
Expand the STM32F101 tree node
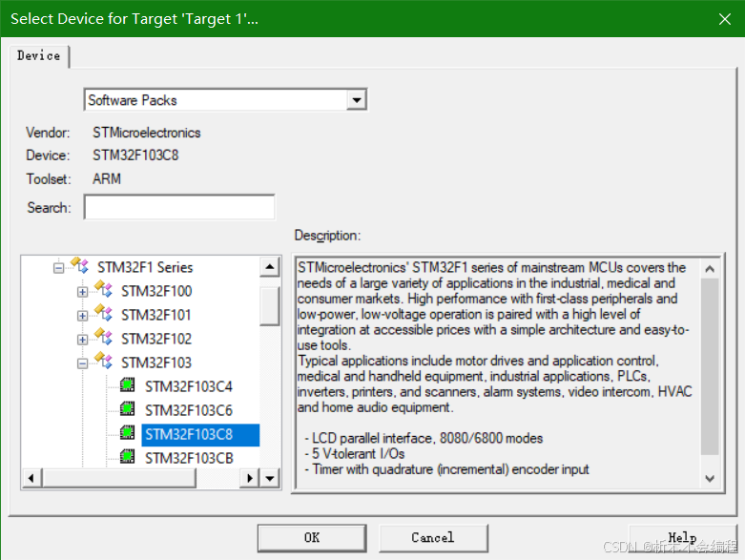[82, 316]
